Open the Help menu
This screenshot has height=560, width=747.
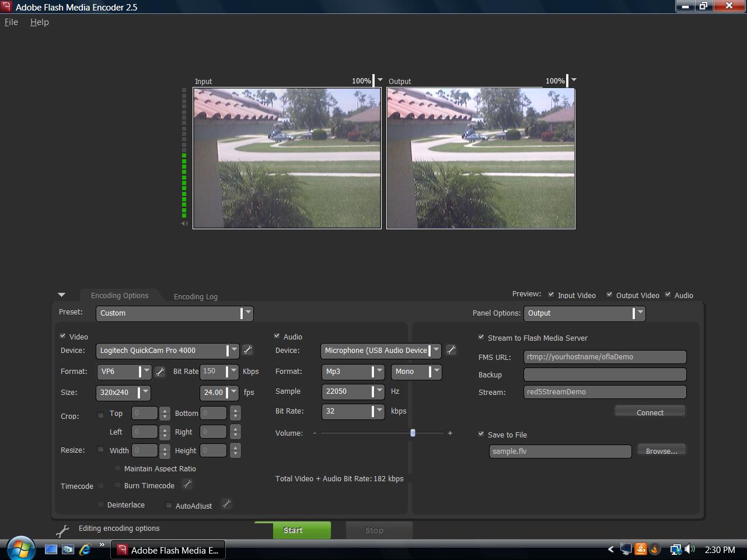tap(40, 22)
